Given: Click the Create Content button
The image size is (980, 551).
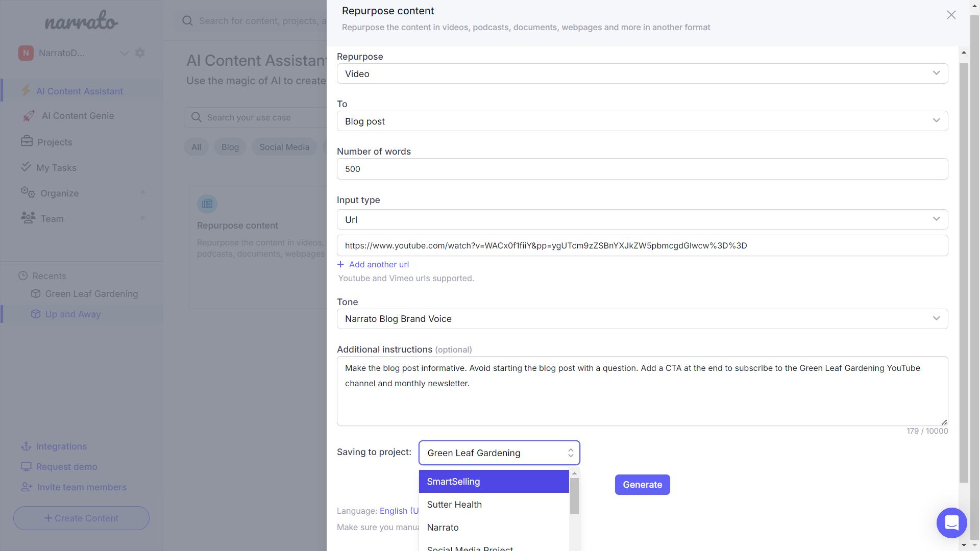Looking at the screenshot, I should pyautogui.click(x=81, y=518).
